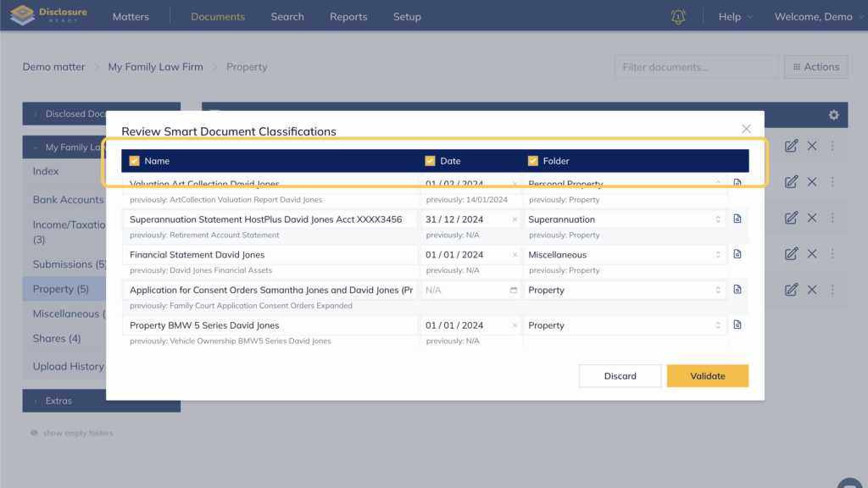Open document preview for Superannuation Statement row

pos(737,219)
